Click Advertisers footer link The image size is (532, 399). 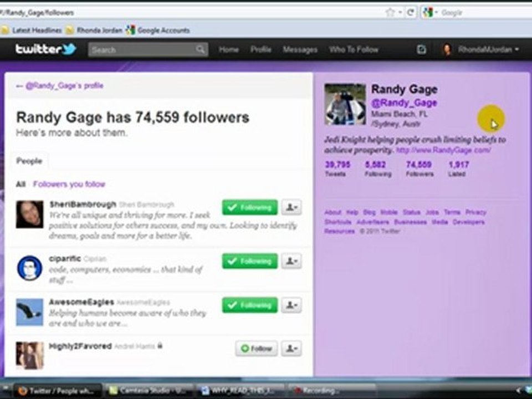pyautogui.click(x=372, y=222)
